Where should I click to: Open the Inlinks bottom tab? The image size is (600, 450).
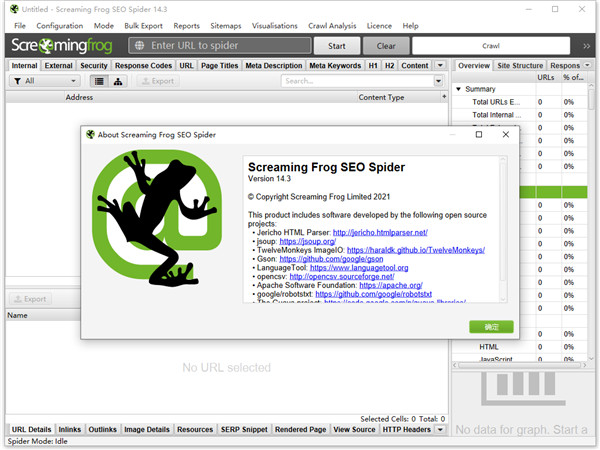70,429
